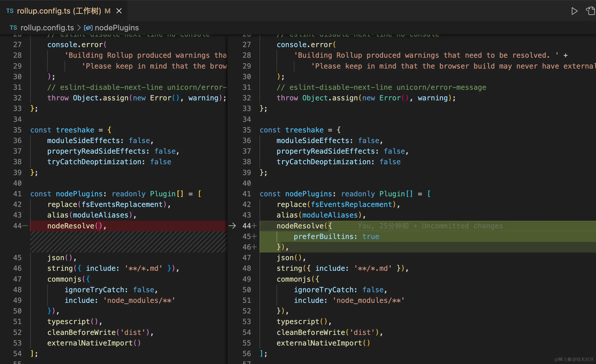Open the nodePlugins breadcrumb symbol picker
596x364 pixels.
117,28
